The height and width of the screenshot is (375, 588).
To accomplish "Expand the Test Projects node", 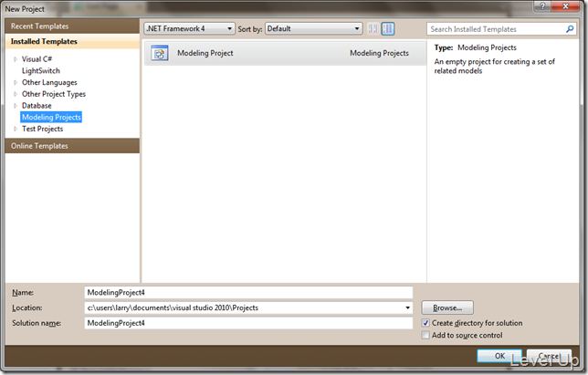I will (16, 129).
